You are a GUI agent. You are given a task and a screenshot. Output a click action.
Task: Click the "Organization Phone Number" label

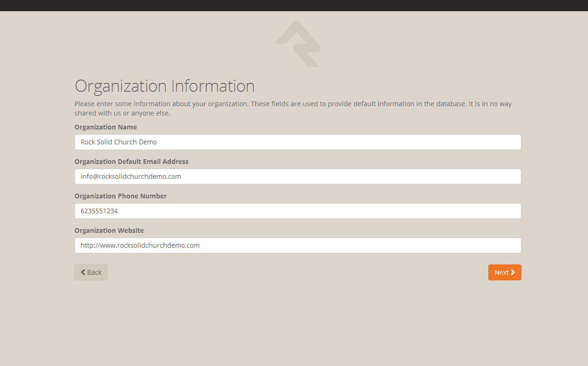[121, 196]
